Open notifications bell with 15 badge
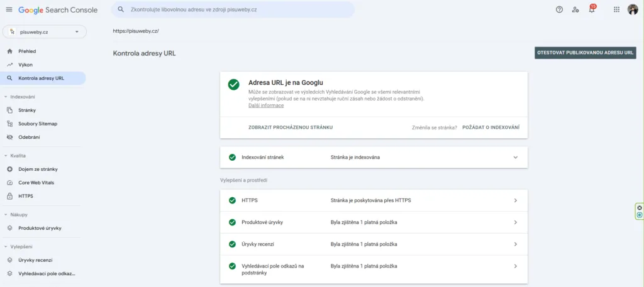 pos(592,9)
